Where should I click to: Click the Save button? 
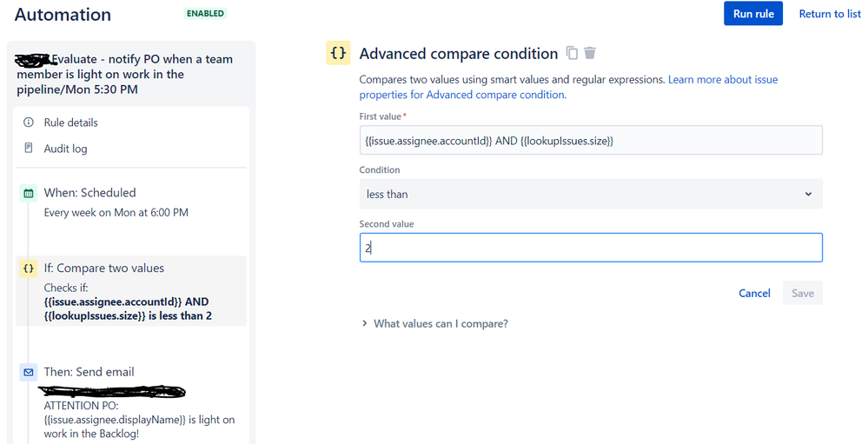(803, 293)
